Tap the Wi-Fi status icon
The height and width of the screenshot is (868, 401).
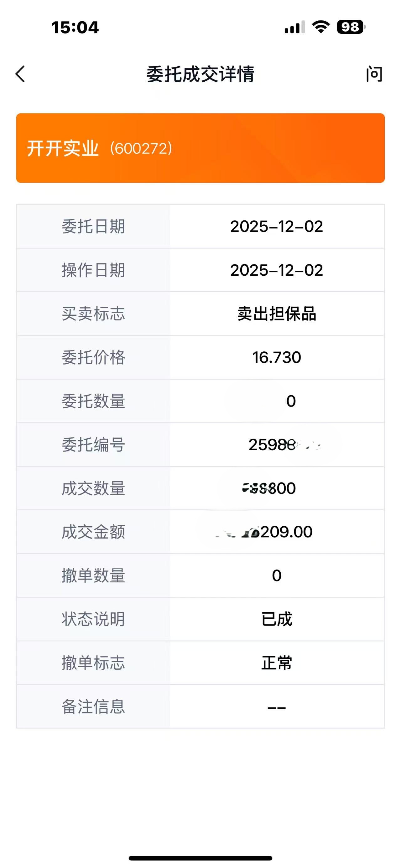click(321, 27)
